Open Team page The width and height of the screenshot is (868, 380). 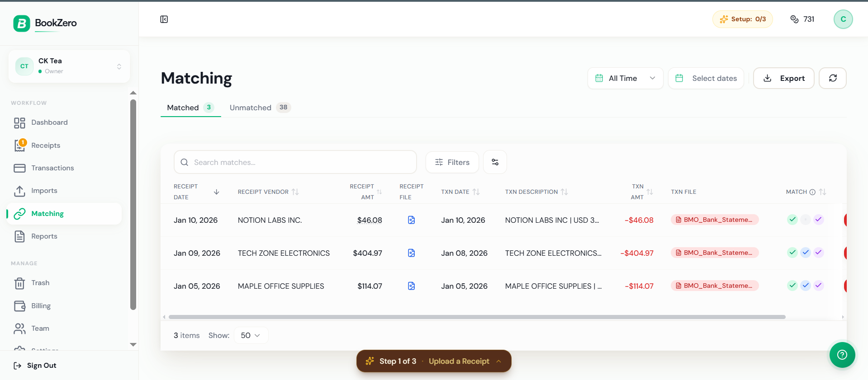[64, 328]
